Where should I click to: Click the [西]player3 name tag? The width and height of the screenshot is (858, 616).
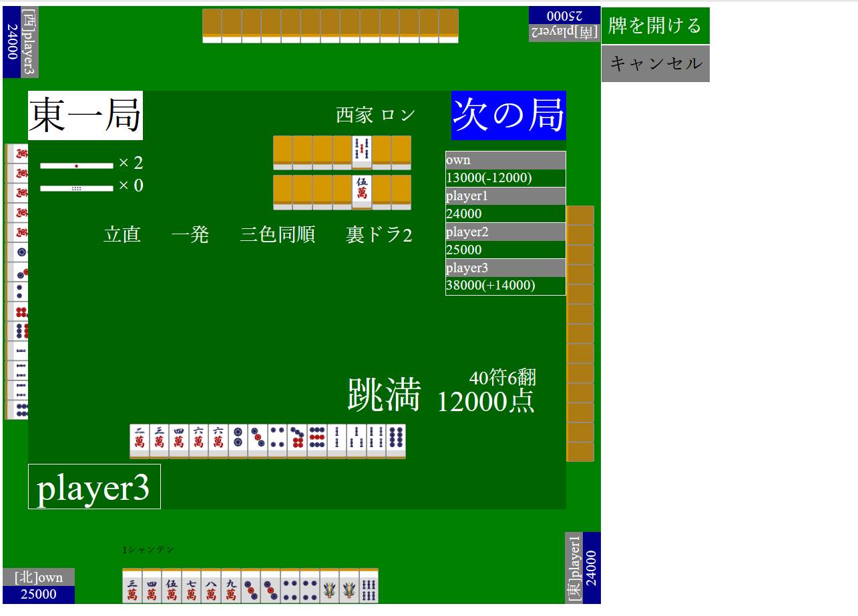pyautogui.click(x=30, y=42)
